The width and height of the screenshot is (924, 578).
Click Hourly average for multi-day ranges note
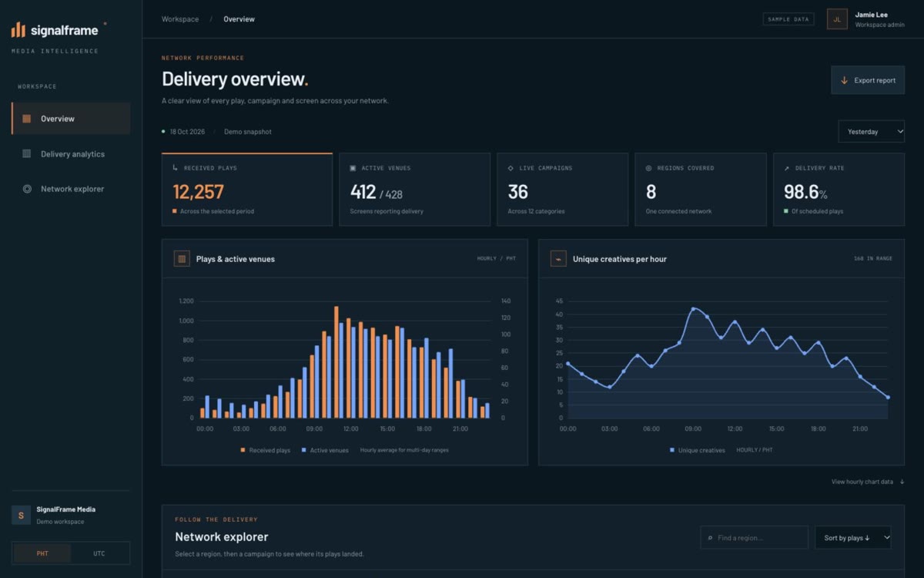[x=404, y=450]
